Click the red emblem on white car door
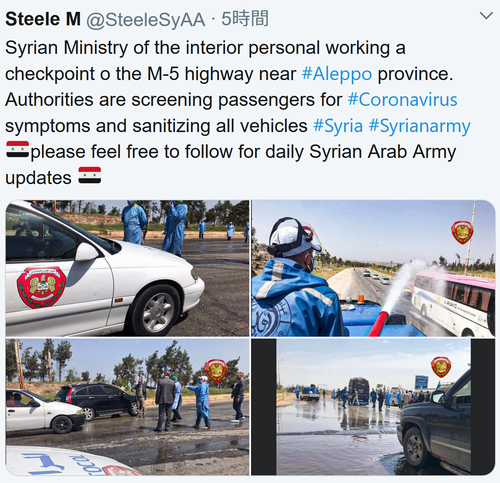This screenshot has height=483, width=500. click(x=41, y=287)
